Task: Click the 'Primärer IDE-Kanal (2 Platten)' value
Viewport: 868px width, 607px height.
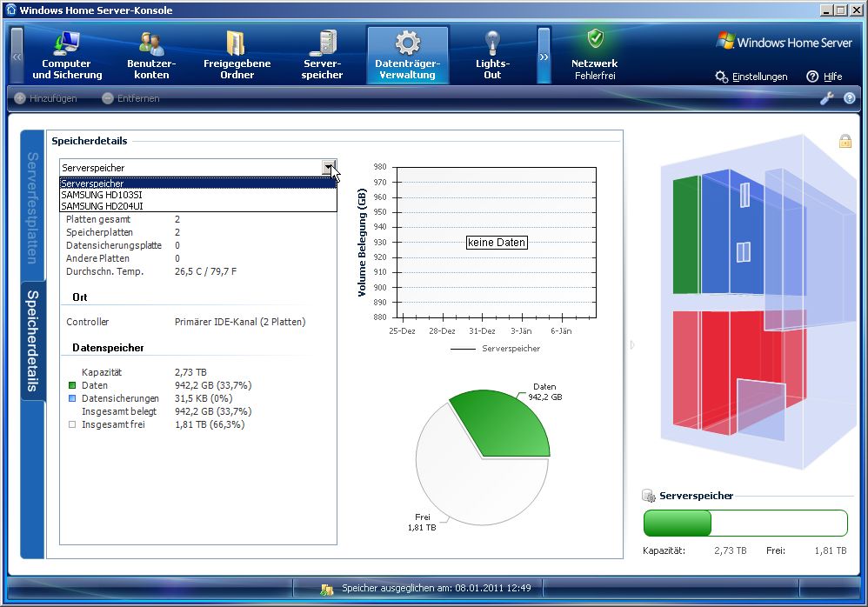Action: coord(240,322)
